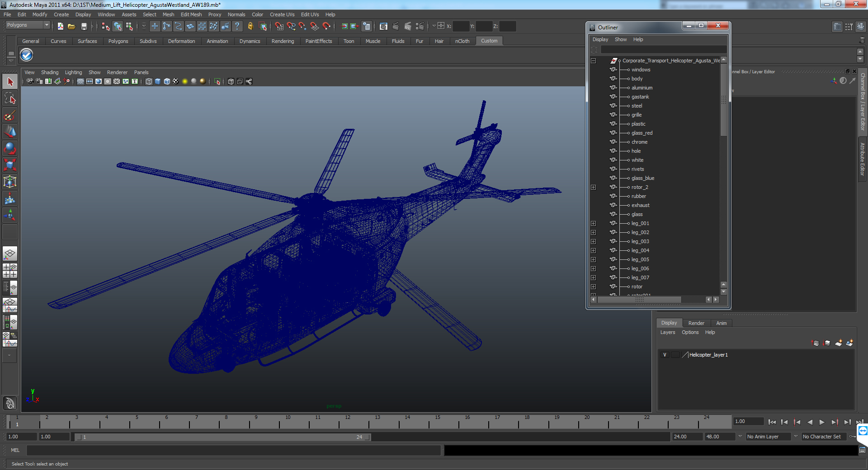868x470 pixels.
Task: Activate the Rotate tool sphere icon
Action: click(x=10, y=149)
